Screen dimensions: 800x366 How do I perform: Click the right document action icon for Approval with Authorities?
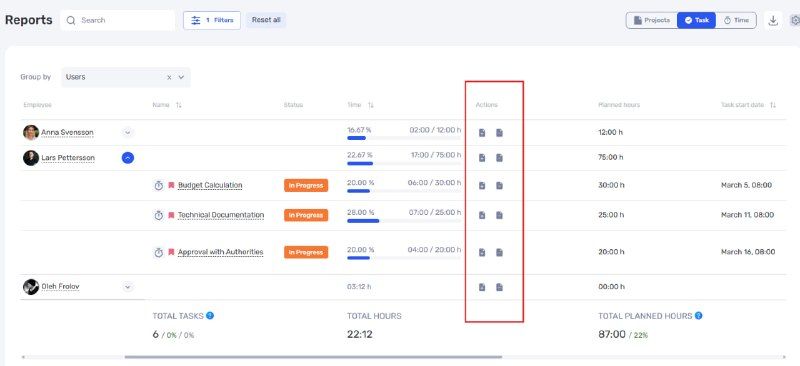tap(499, 252)
